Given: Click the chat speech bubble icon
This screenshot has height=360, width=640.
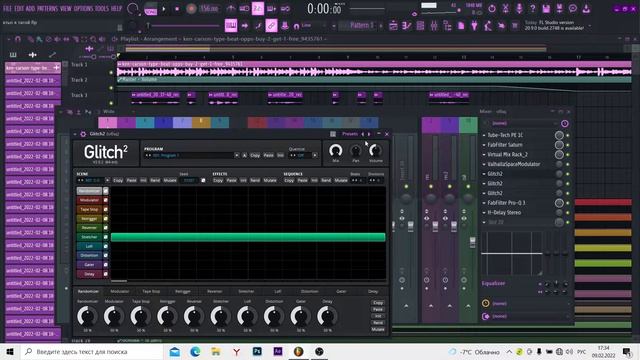Looking at the screenshot, I should [x=573, y=9].
